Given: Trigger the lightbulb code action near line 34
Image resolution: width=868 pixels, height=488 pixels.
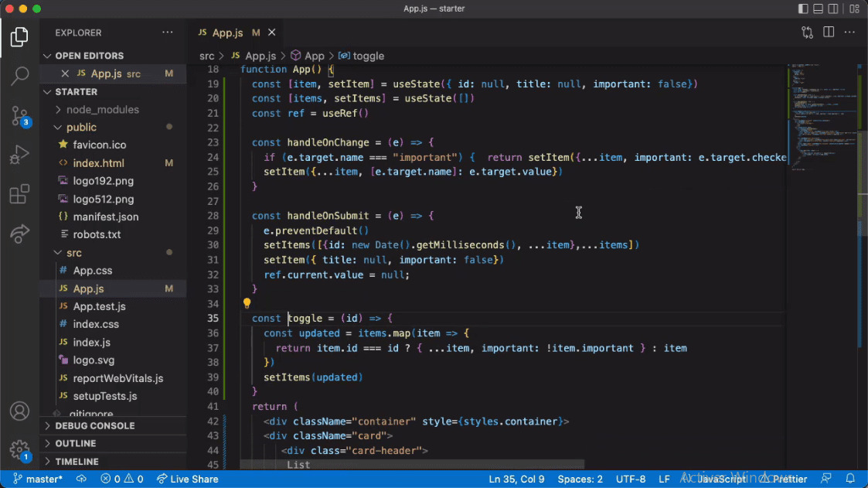Looking at the screenshot, I should (247, 302).
